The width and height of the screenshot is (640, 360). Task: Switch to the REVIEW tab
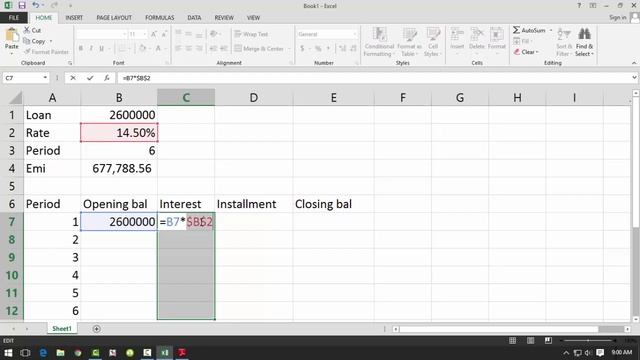pyautogui.click(x=224, y=18)
